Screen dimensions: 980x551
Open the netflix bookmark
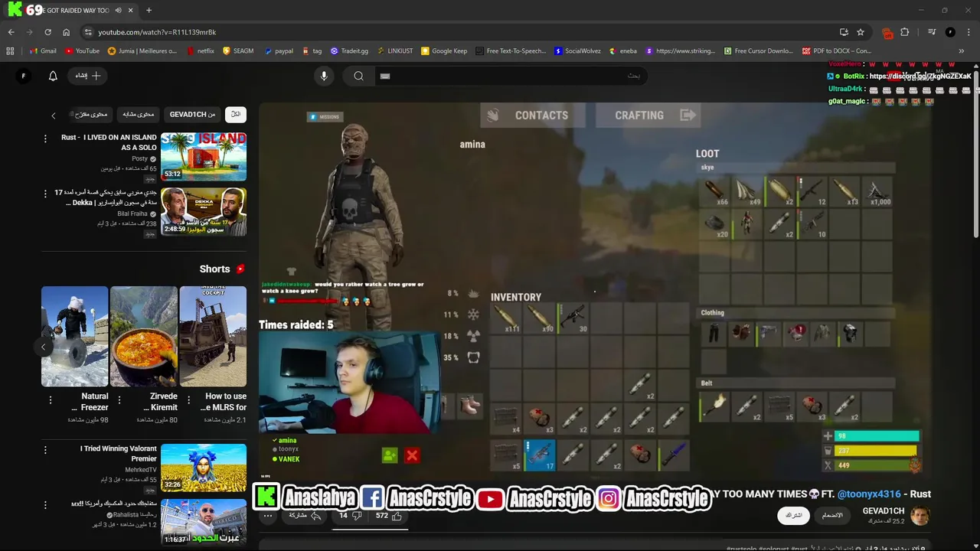[200, 51]
